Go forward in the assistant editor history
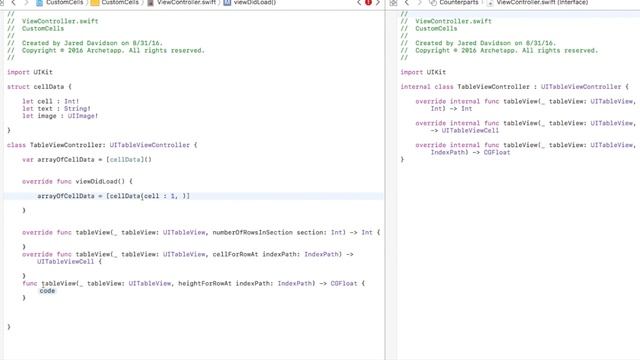This screenshot has height=360, width=640. [419, 2]
